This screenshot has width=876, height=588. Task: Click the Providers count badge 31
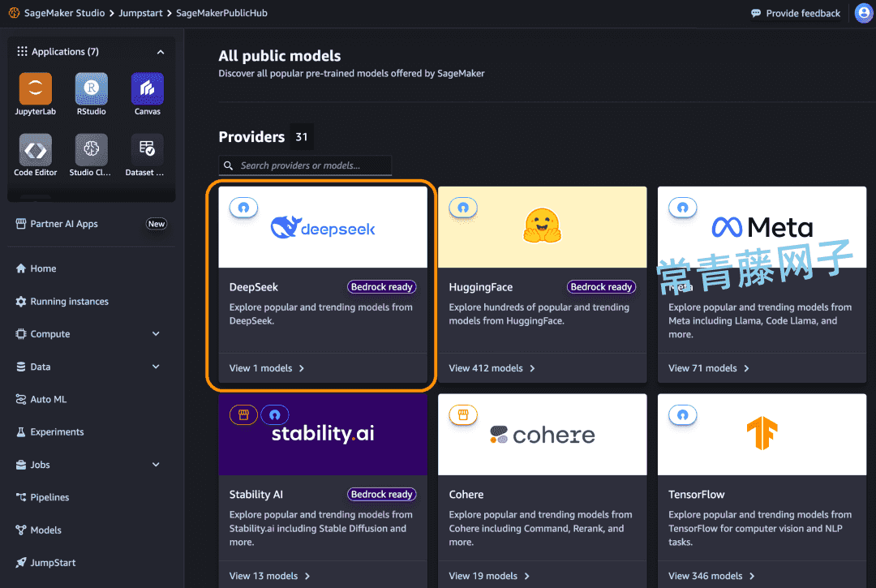(302, 137)
